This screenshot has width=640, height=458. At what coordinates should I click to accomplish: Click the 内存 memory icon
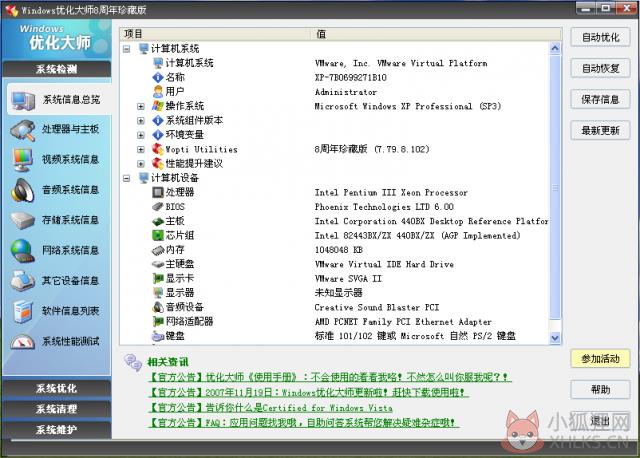158,250
